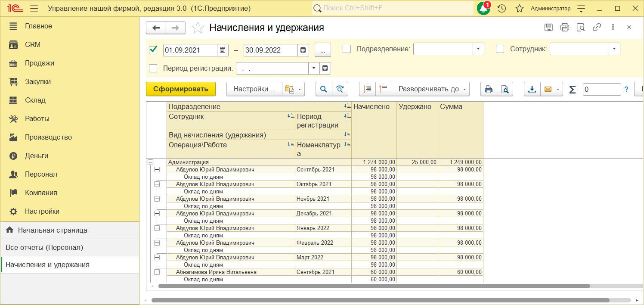Image resolution: width=644 pixels, height=305 pixels.
Task: Open the notifications bell icon
Action: pyautogui.click(x=483, y=9)
